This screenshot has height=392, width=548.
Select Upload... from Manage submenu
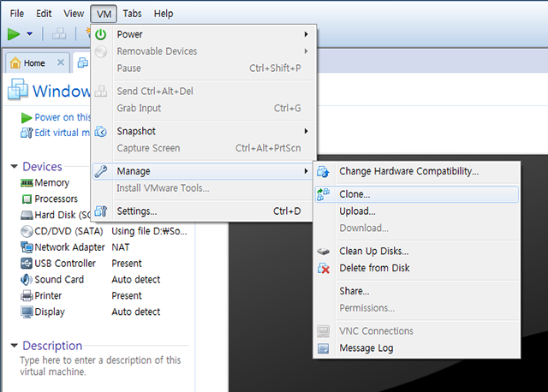coord(357,211)
